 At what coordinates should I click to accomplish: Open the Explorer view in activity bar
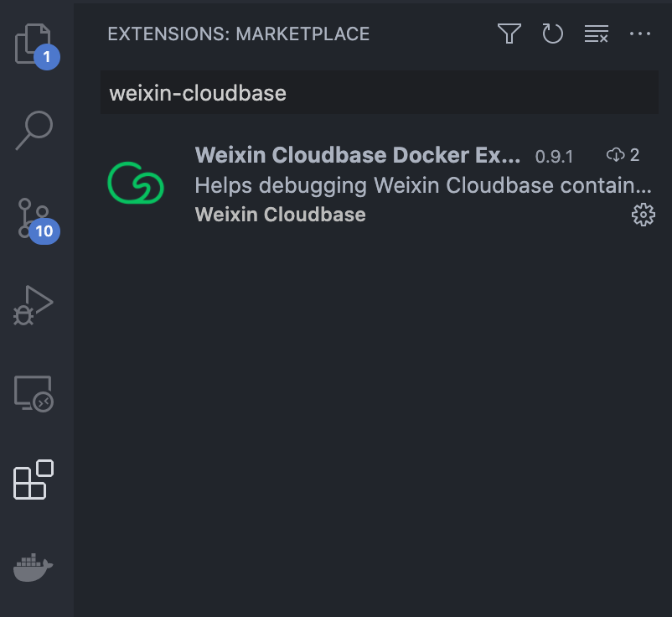pos(35,44)
